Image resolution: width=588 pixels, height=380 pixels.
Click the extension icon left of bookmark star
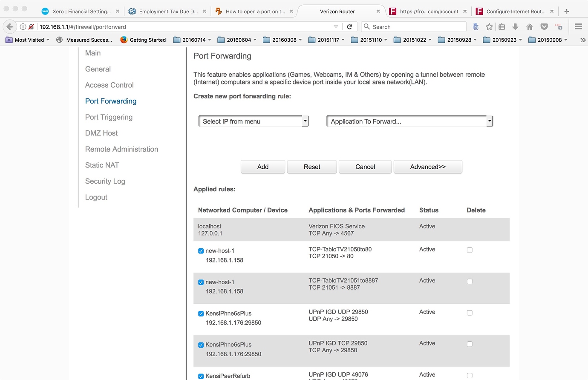(x=476, y=27)
